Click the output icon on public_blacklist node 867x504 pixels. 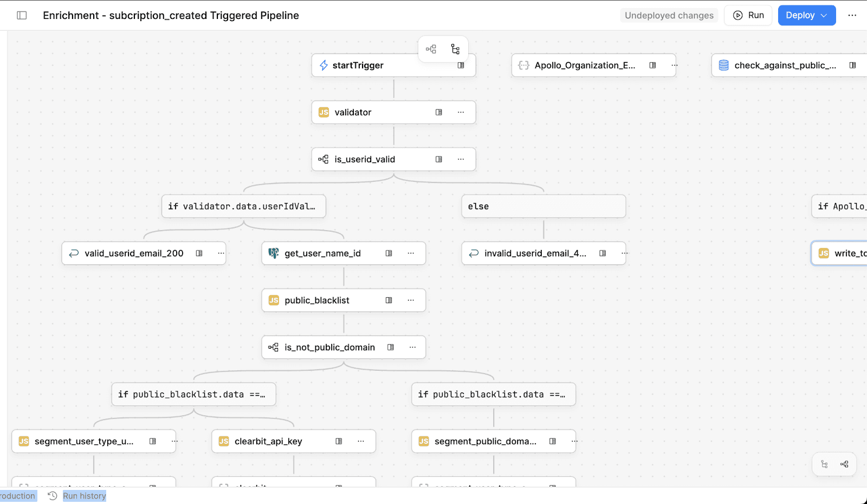point(389,300)
